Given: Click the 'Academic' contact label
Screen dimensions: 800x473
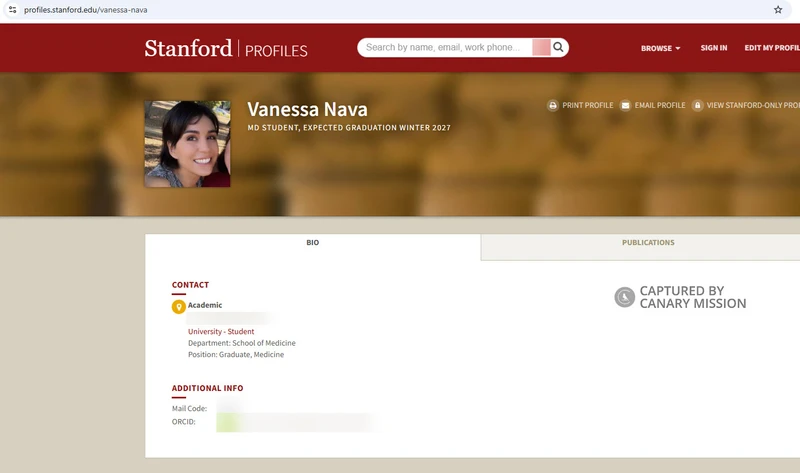Looking at the screenshot, I should [x=205, y=305].
